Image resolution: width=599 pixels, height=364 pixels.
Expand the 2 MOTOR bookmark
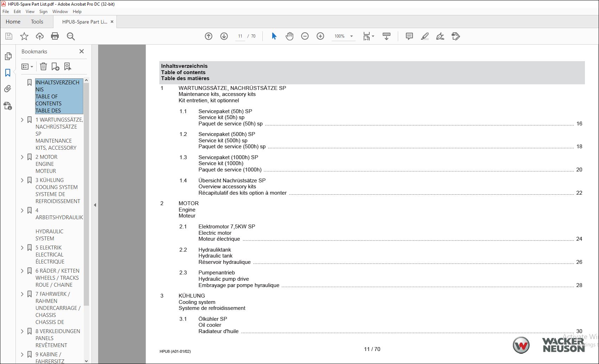click(22, 157)
